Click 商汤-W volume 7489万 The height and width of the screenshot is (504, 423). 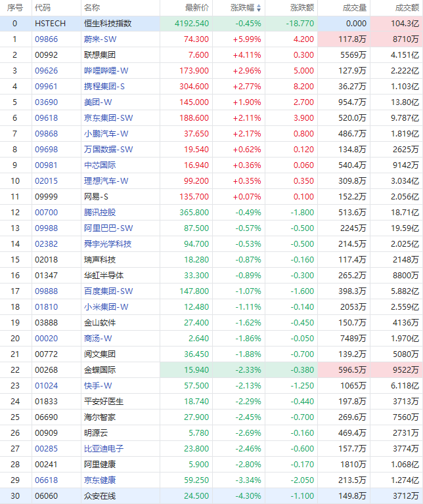click(353, 339)
